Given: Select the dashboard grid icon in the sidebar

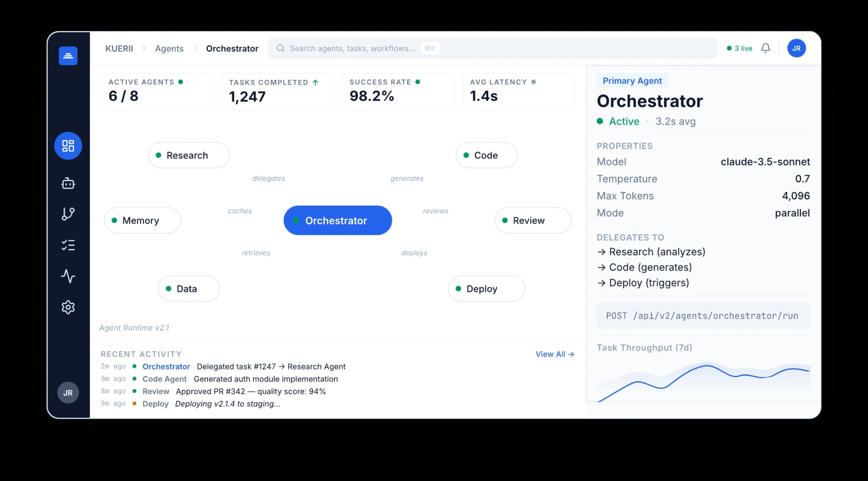Looking at the screenshot, I should point(68,145).
